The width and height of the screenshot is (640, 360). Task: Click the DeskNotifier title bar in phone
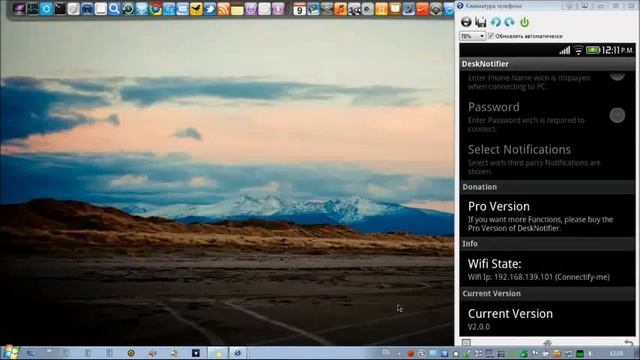click(x=547, y=64)
